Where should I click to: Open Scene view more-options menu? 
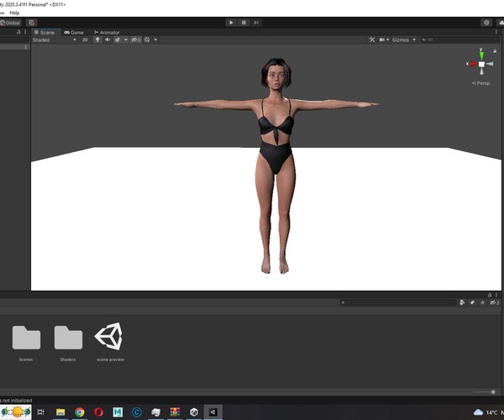point(496,32)
